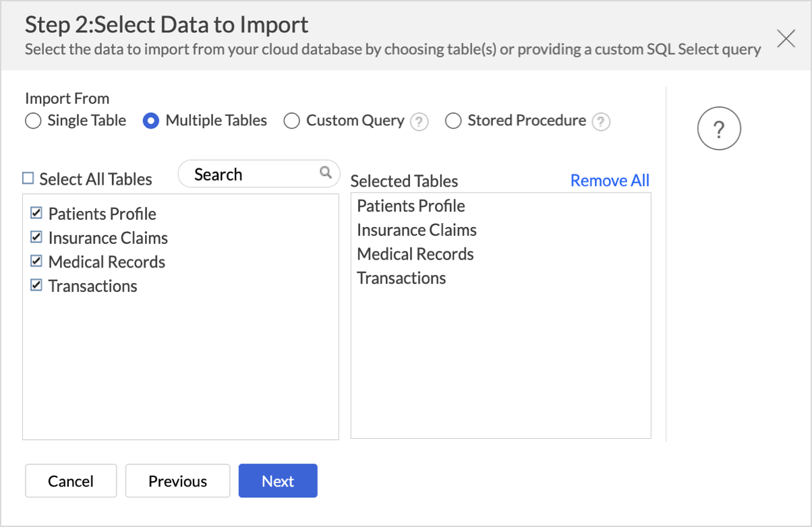The width and height of the screenshot is (812, 527).
Task: Uncheck the Patients Profile table checkbox
Action: [36, 214]
